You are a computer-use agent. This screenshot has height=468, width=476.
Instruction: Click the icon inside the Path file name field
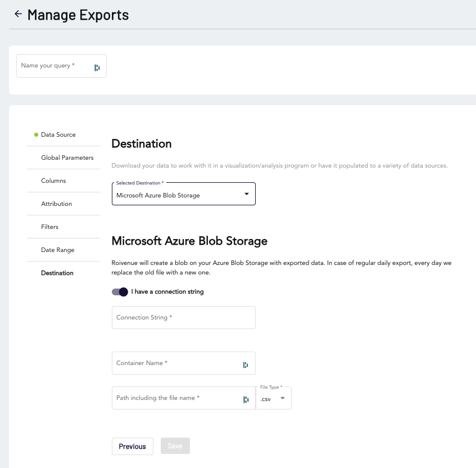(246, 399)
